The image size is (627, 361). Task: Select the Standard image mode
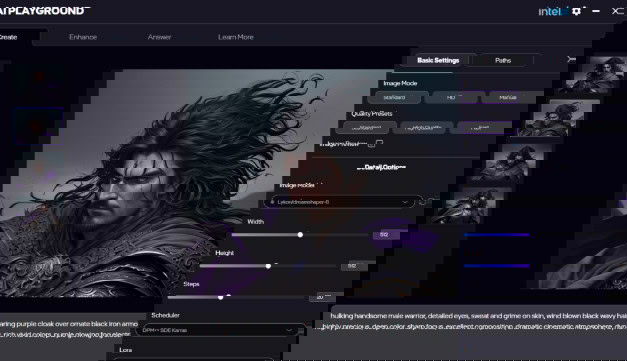[394, 98]
